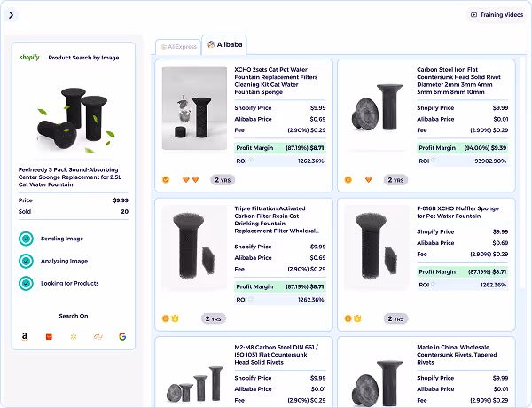Screen dimensions: 532x408
Task: Click the 2 YRS badge on F-0168 Muffler Sponge card
Action: coord(395,318)
